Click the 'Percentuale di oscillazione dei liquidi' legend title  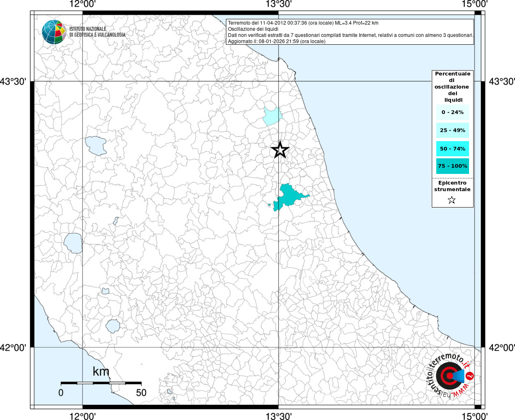tap(452, 87)
